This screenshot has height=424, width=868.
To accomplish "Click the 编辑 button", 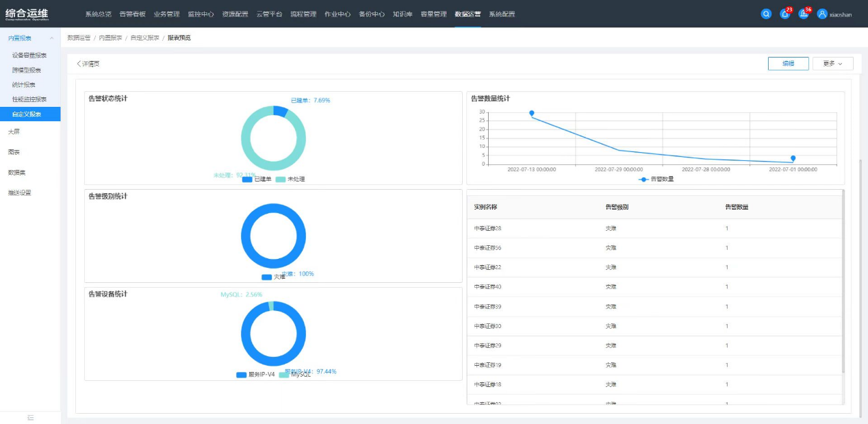I will [788, 64].
